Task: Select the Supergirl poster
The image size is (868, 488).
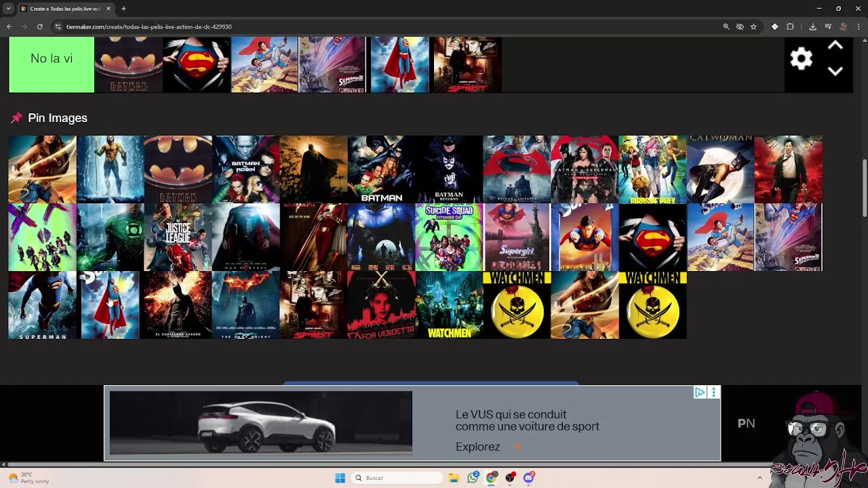Action: [517, 237]
